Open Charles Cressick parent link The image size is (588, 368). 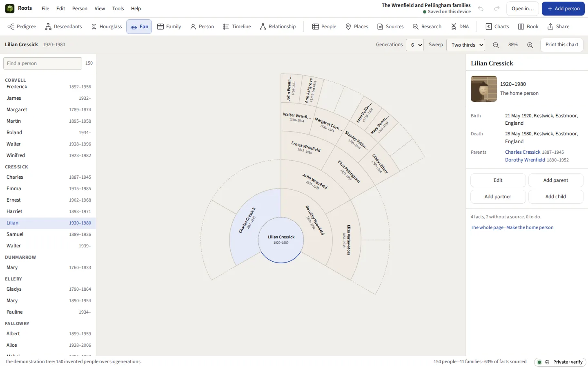tap(523, 152)
